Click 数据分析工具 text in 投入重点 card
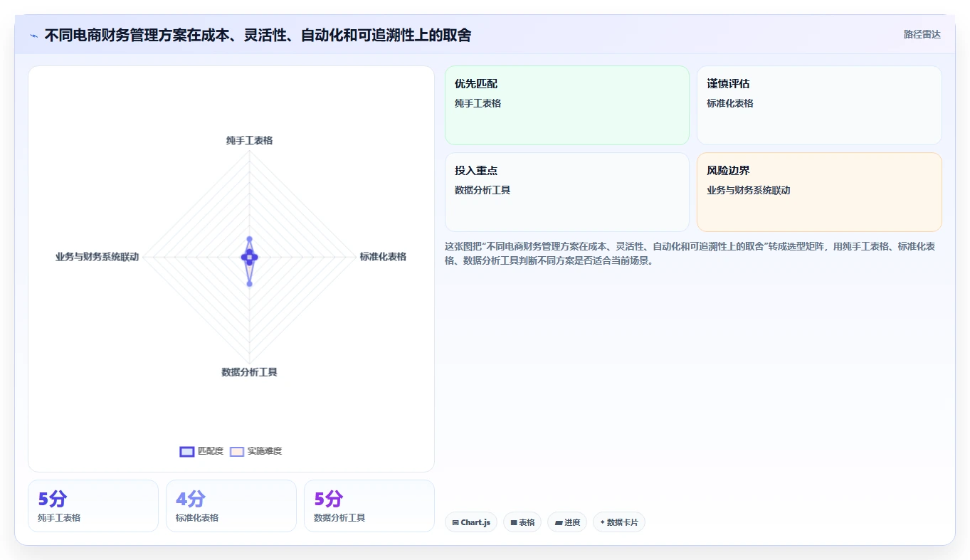This screenshot has width=970, height=560. point(483,190)
